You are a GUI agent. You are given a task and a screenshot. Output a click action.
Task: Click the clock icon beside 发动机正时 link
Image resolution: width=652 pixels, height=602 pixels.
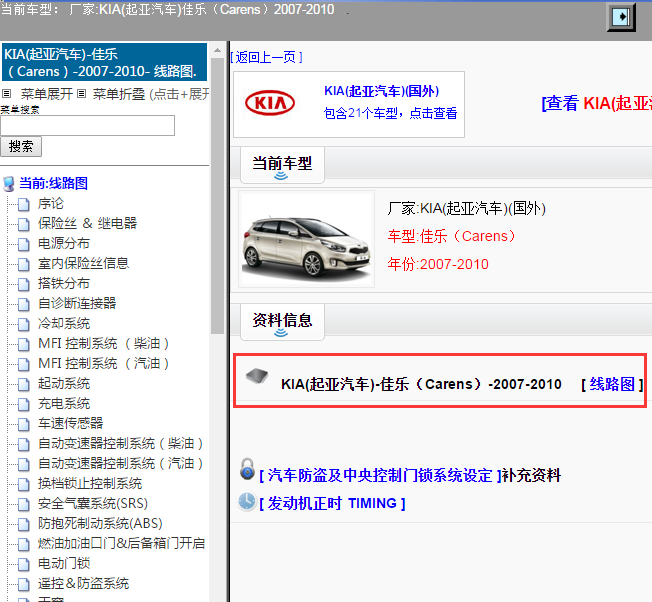pyautogui.click(x=247, y=501)
